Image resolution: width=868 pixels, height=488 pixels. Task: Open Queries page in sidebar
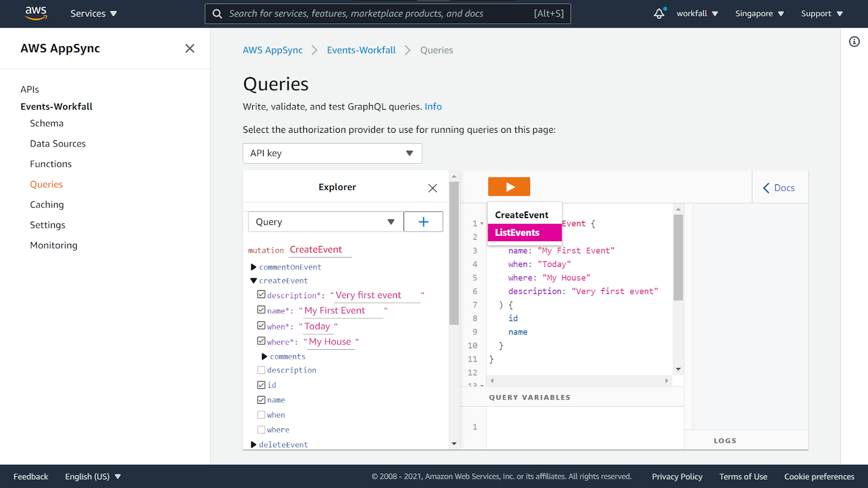pos(47,184)
